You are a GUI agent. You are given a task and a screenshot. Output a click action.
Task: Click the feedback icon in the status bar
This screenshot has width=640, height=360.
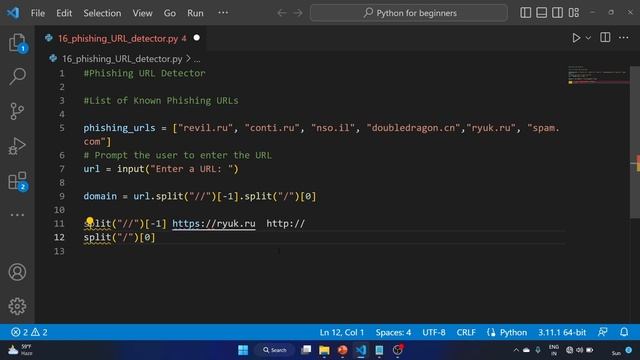602,332
